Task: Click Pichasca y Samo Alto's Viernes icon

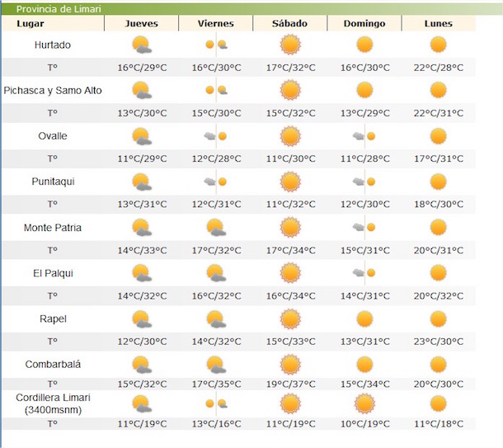Action: [216, 90]
